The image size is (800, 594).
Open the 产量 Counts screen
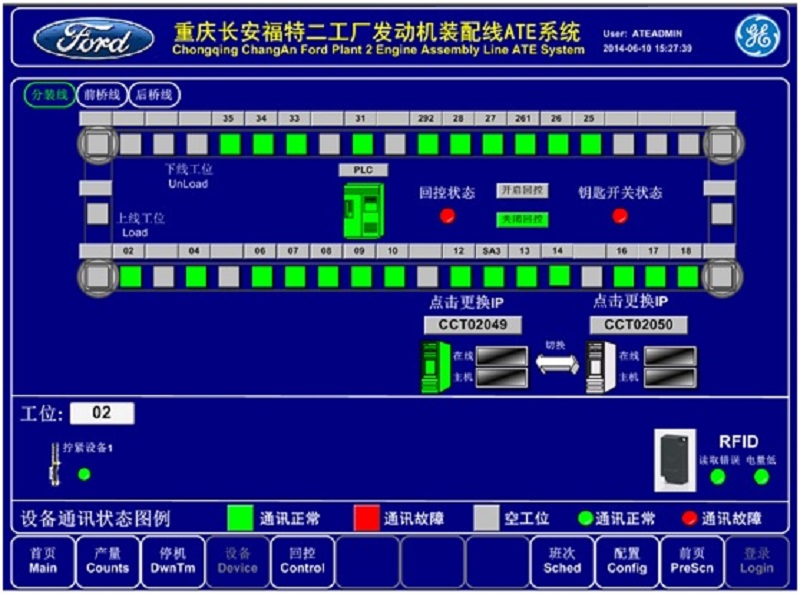coord(108,561)
